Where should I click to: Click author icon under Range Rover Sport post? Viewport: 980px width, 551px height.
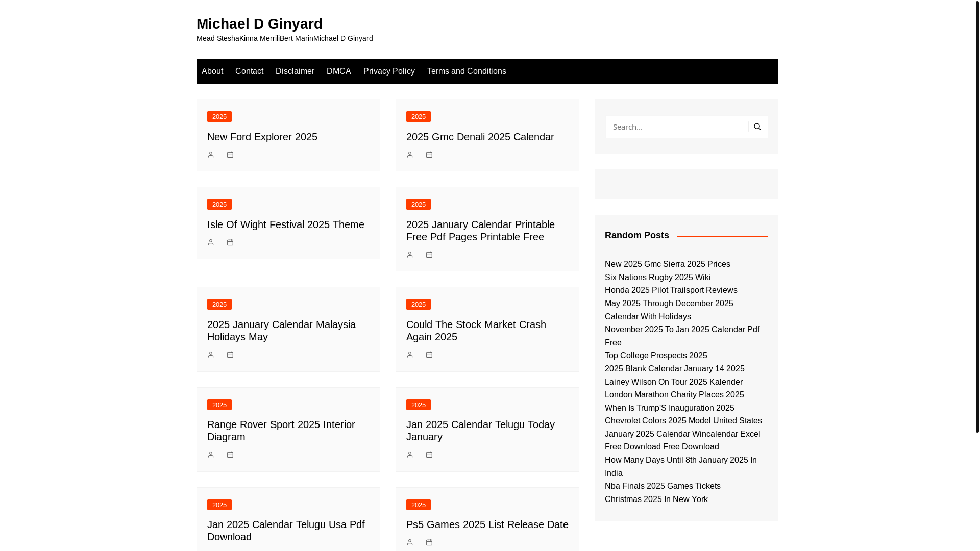[211, 455]
